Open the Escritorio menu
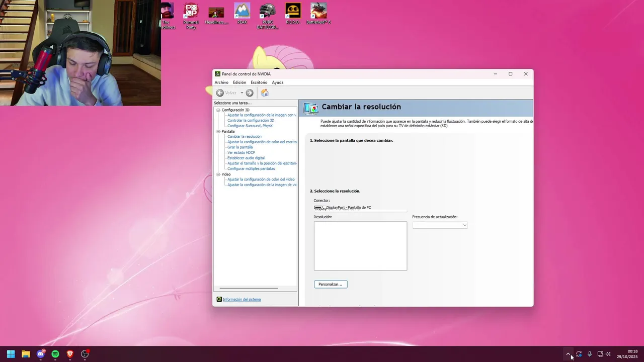 point(259,82)
